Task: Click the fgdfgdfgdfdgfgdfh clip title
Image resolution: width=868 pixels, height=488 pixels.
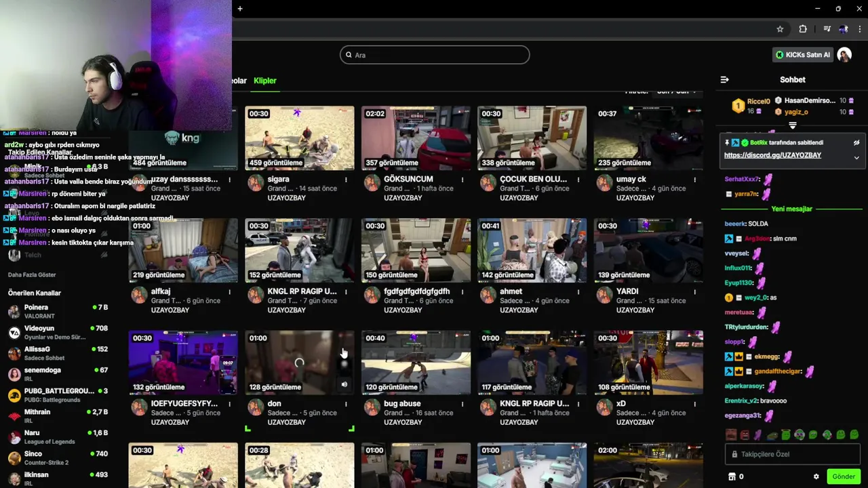Action: pos(417,291)
